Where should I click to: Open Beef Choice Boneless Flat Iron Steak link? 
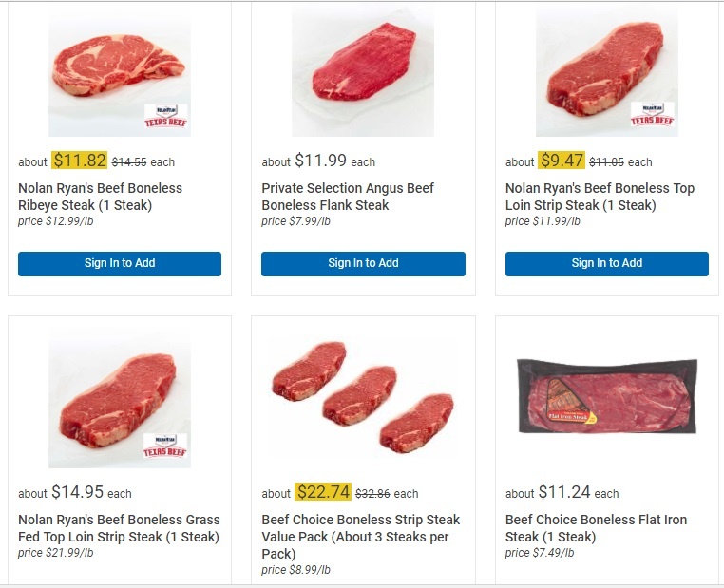point(596,528)
